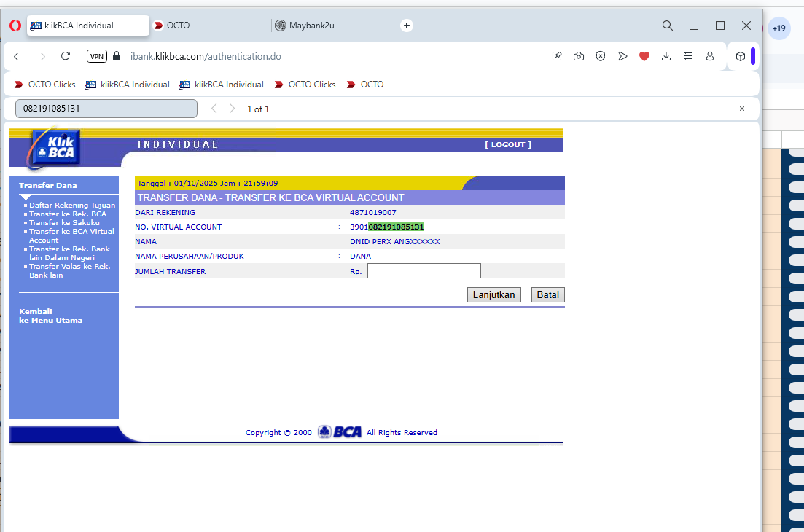Viewport: 804px width, 532px height.
Task: Go forward with the browser forward arrow
Action: tap(42, 56)
